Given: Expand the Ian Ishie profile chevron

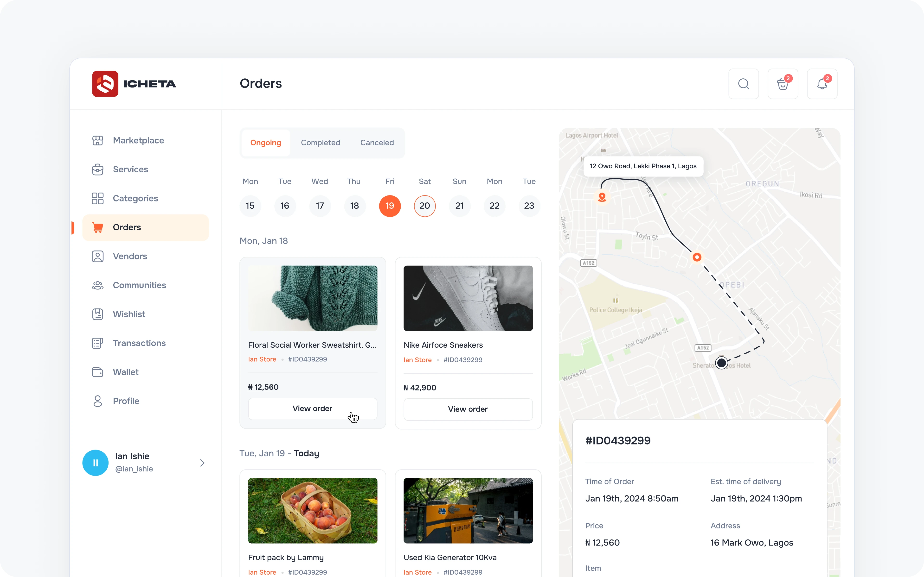Looking at the screenshot, I should [202, 463].
